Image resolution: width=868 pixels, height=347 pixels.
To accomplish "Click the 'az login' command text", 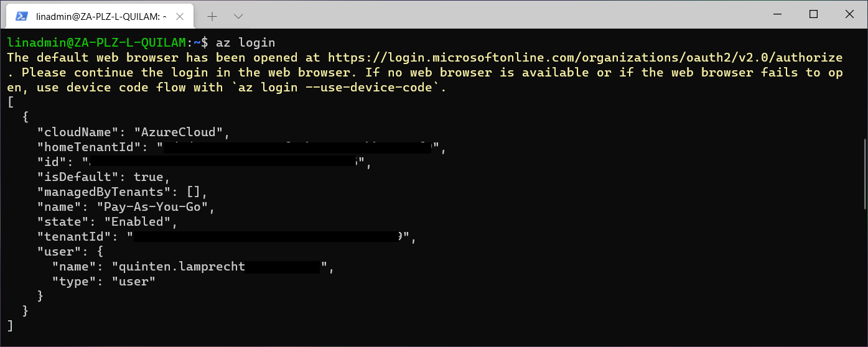I will pyautogui.click(x=245, y=42).
